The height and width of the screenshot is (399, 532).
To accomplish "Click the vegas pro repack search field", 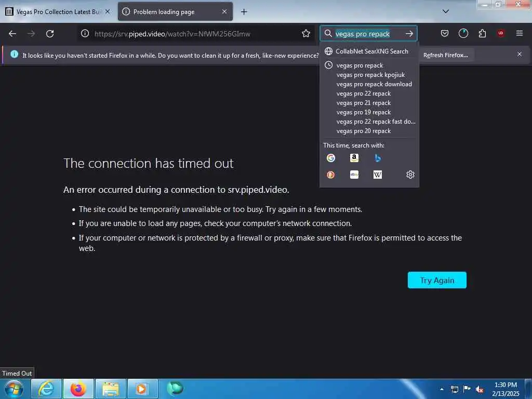I will pos(368,34).
